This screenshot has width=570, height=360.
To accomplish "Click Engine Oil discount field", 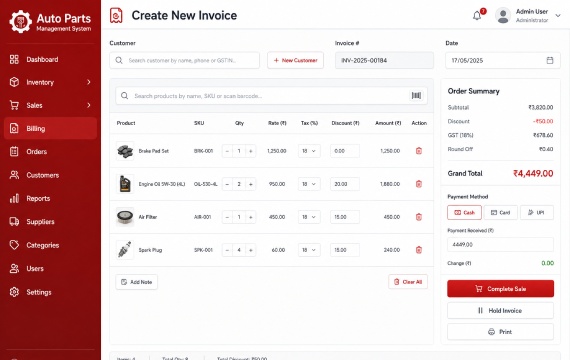I will click(x=345, y=184).
